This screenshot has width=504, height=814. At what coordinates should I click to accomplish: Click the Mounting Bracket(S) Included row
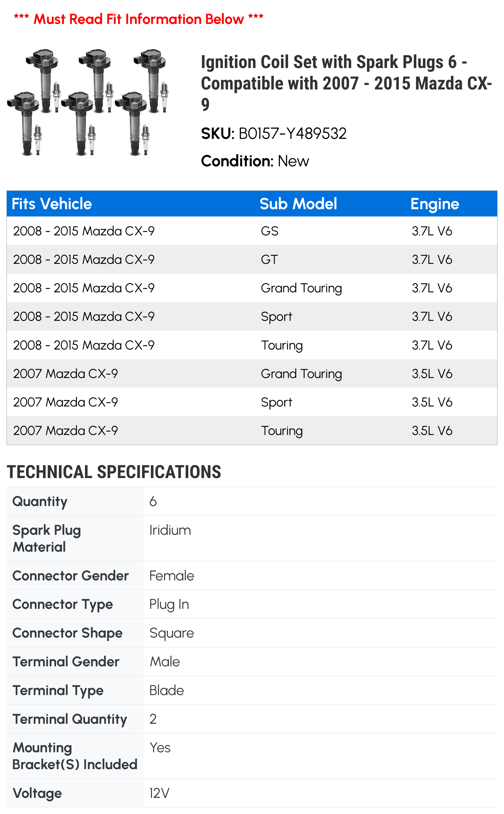click(252, 756)
